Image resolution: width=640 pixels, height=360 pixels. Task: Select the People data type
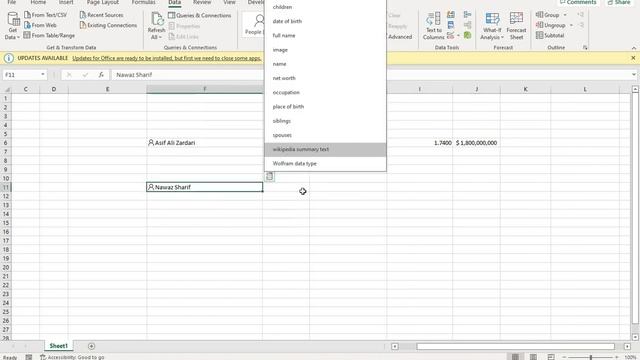pyautogui.click(x=254, y=24)
